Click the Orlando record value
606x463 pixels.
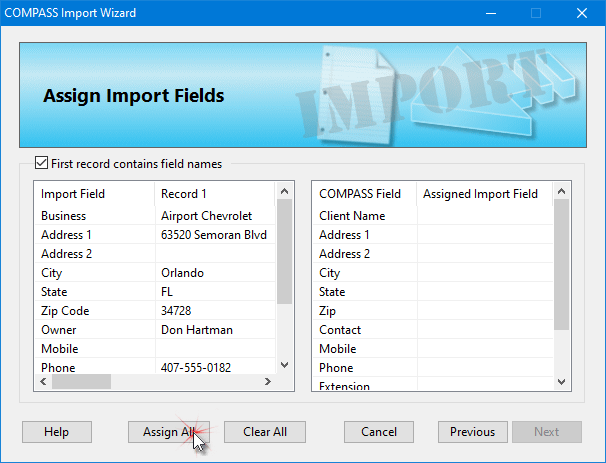(182, 273)
